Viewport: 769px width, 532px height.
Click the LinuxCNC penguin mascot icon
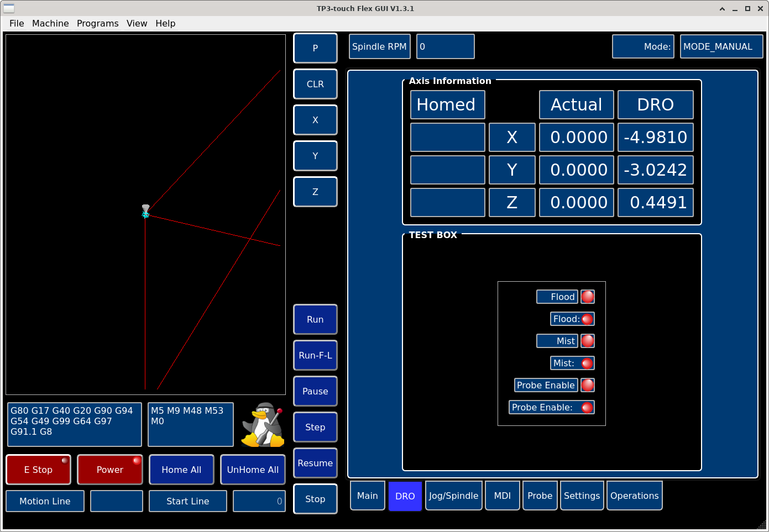[263, 424]
